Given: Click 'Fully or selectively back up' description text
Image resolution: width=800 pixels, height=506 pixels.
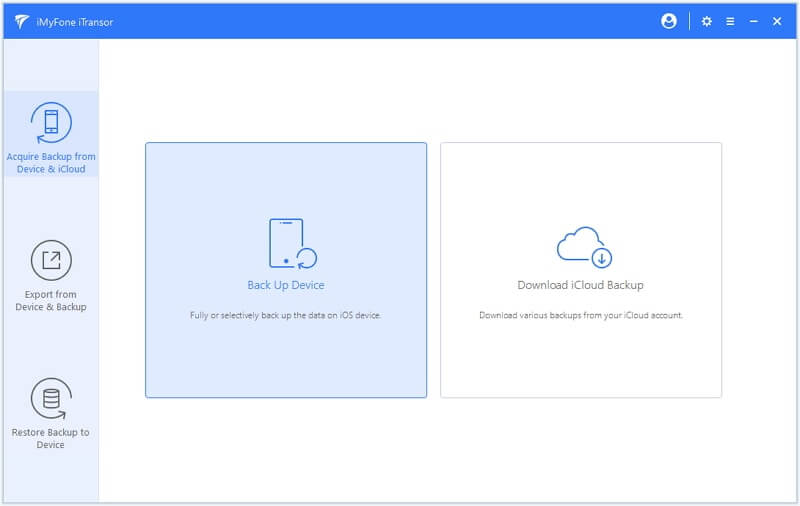Looking at the screenshot, I should (285, 315).
